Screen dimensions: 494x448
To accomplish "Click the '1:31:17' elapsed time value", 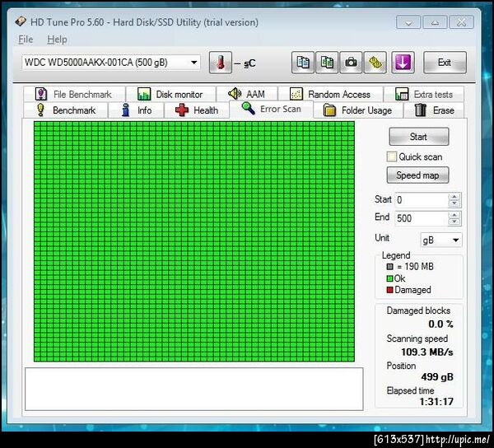I will 436,402.
